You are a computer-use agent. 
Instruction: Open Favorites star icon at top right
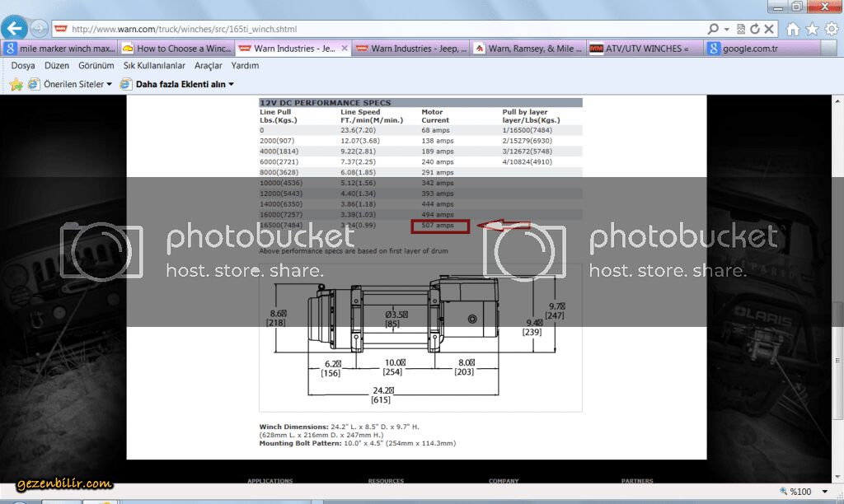[x=812, y=29]
